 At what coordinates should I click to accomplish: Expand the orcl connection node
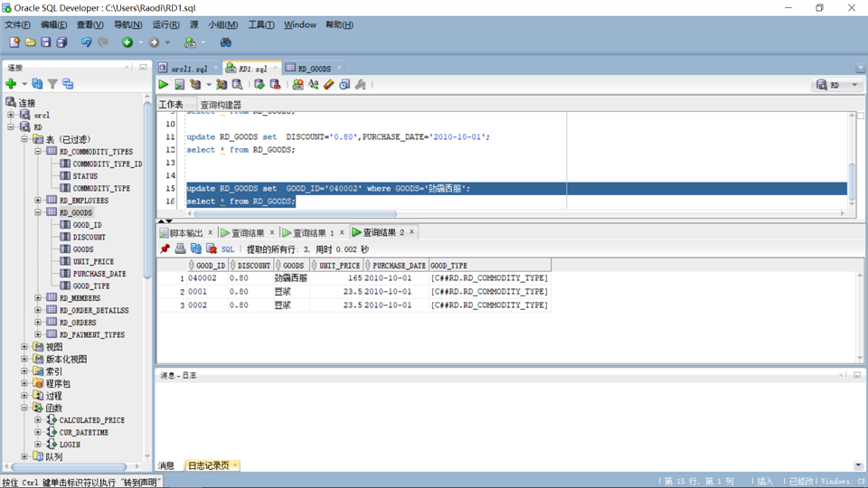(x=11, y=115)
